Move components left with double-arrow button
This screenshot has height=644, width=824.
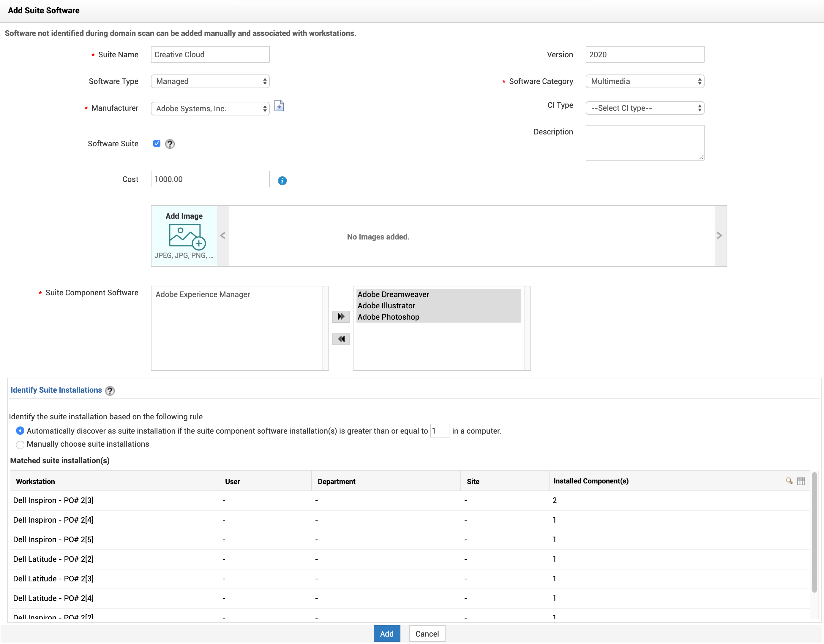341,339
